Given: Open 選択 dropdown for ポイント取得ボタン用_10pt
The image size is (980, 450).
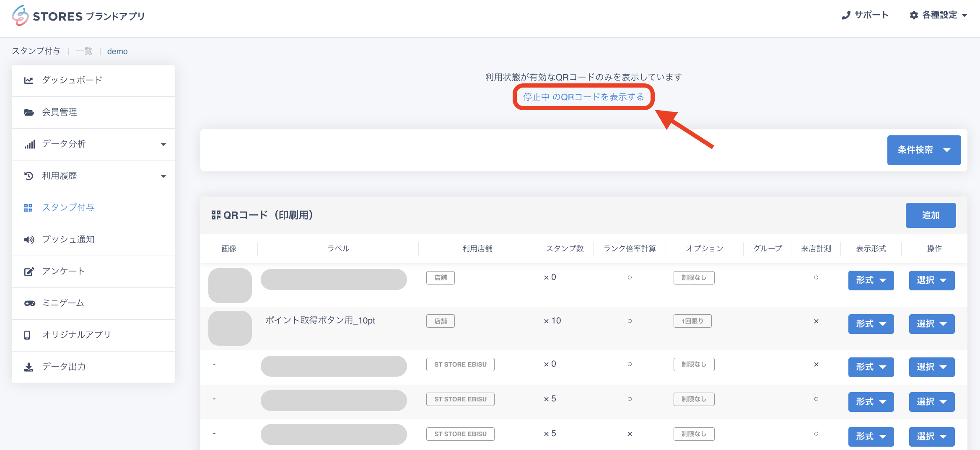Looking at the screenshot, I should 932,324.
